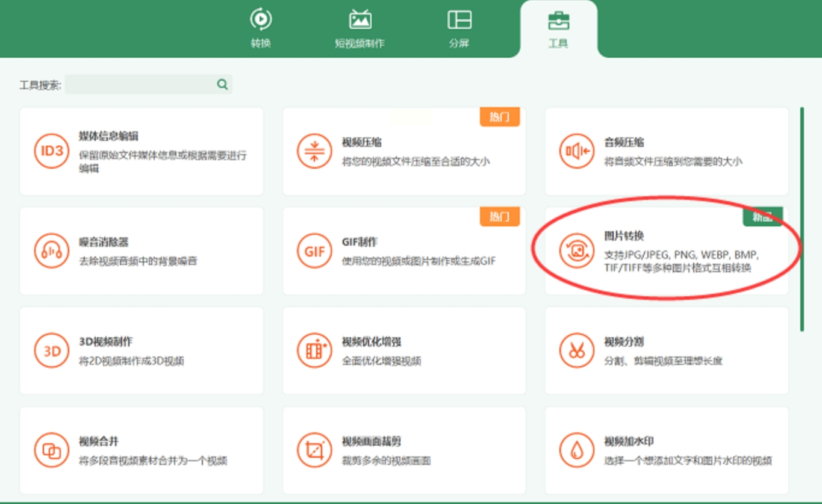
Task: Open 视频分割 tool title
Action: tap(624, 341)
